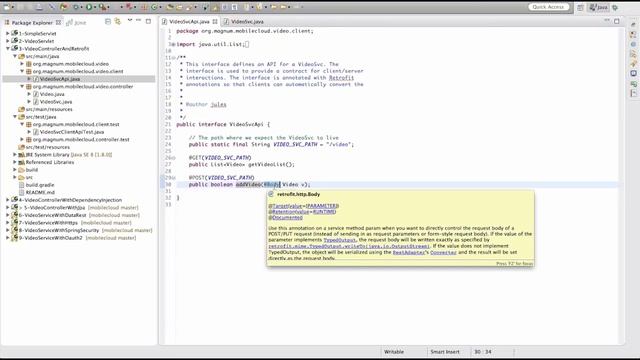Select 5-VideoControllerWithJpa project
This screenshot has width=640, height=360.
tap(54, 208)
